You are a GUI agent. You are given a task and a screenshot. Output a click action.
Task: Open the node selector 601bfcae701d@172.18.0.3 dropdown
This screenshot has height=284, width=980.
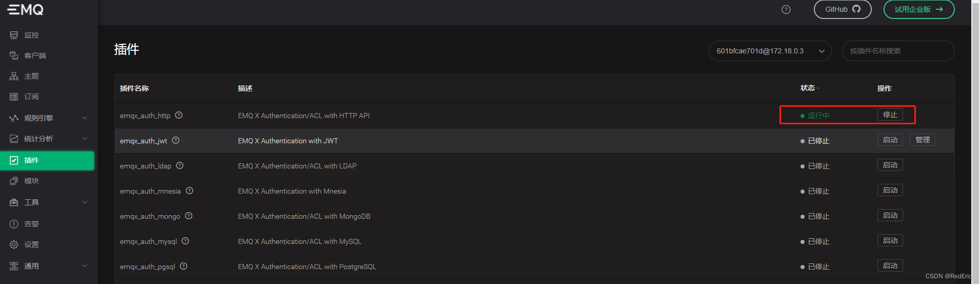click(x=770, y=51)
